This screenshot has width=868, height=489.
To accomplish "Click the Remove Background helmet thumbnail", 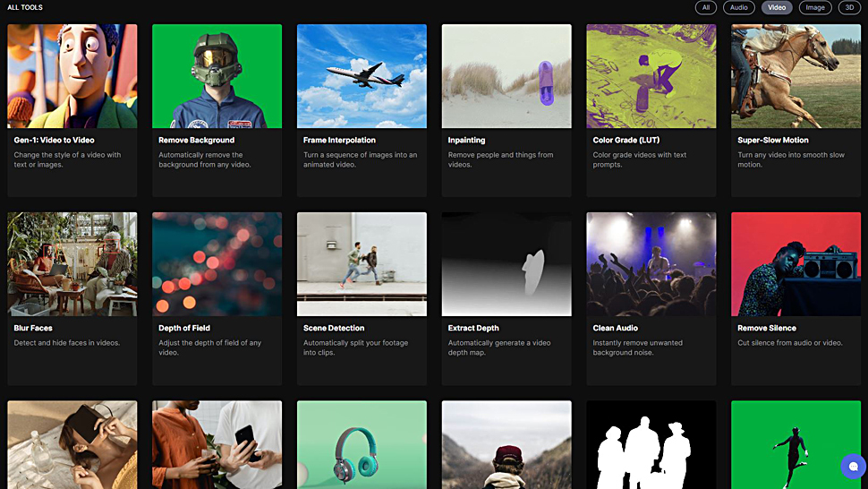I will (x=217, y=76).
